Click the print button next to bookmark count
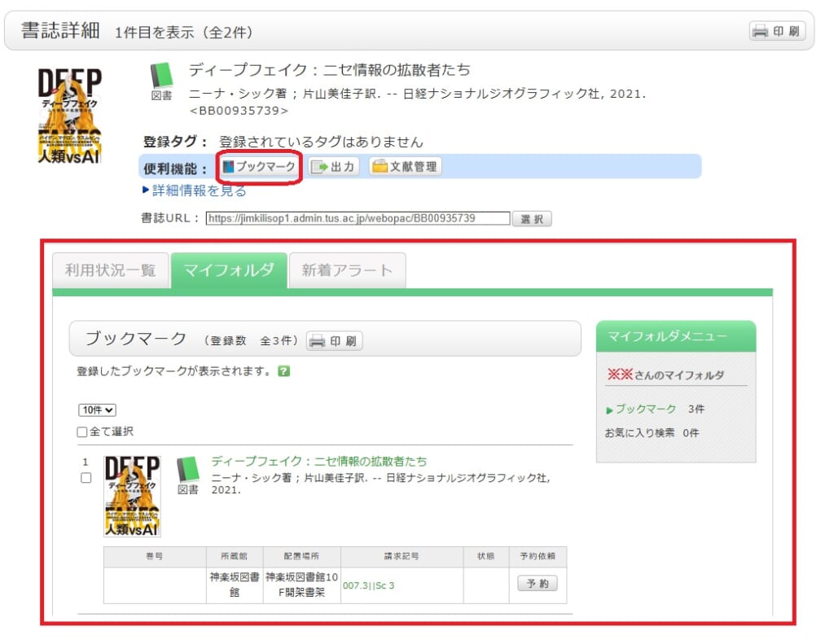This screenshot has width=834, height=644. pos(334,341)
